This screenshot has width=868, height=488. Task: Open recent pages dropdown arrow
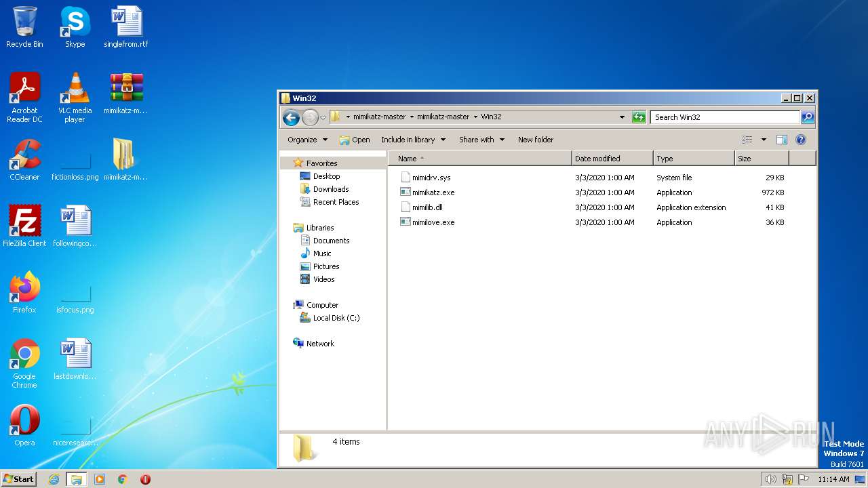(323, 117)
